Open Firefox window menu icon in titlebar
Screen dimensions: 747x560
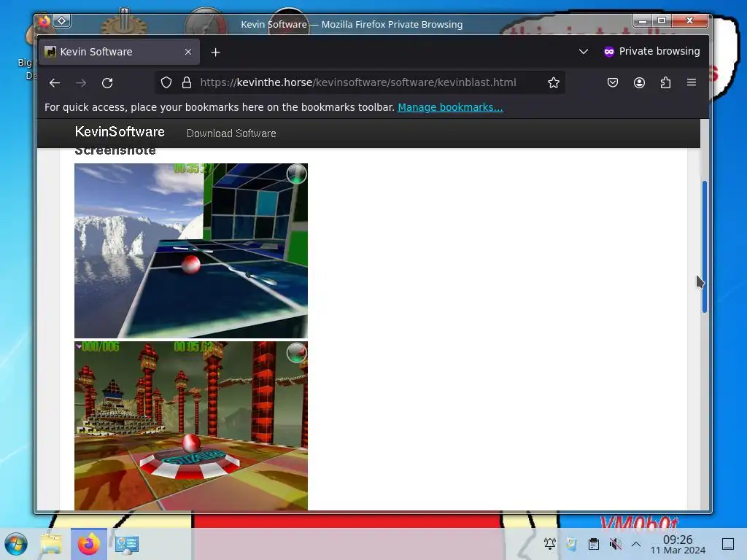tap(44, 21)
